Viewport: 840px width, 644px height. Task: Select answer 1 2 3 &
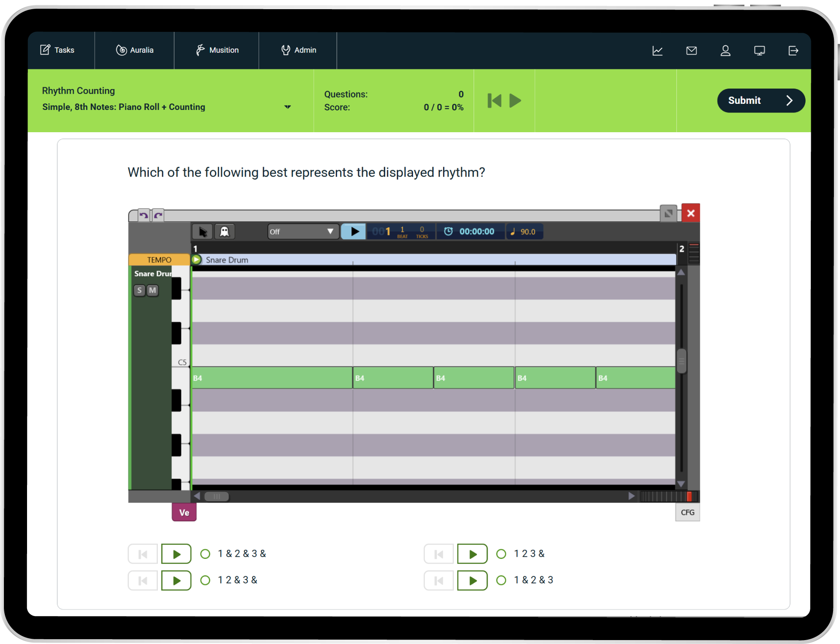[x=502, y=554]
